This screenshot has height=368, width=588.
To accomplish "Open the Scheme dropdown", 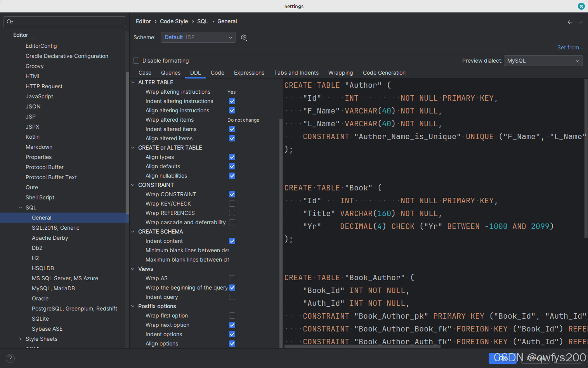I will [x=198, y=37].
